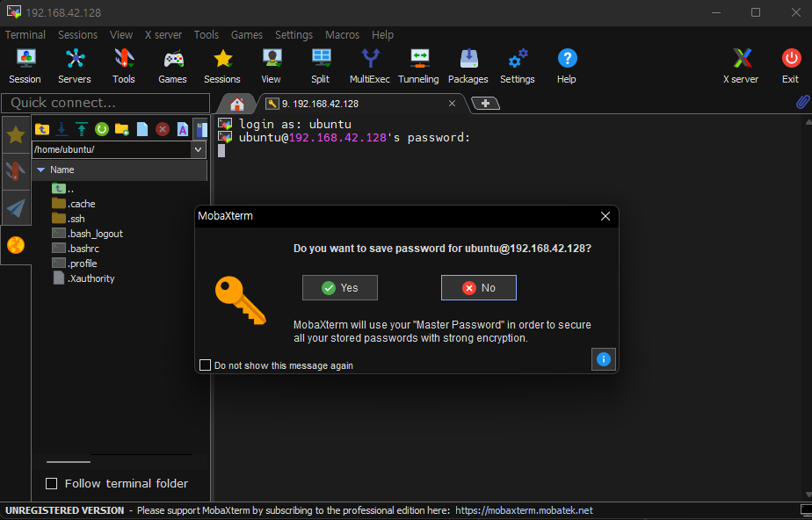
Task: Click the info icon in dialog
Action: (604, 359)
